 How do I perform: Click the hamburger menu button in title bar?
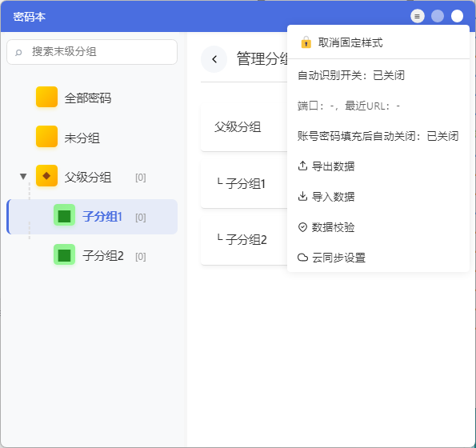(418, 16)
